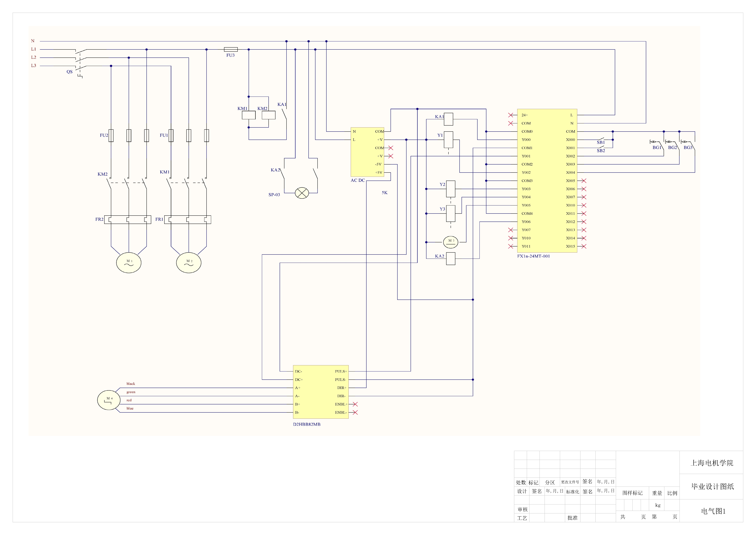Click the 5K resistor label
The width and height of the screenshot is (756, 535).
click(385, 193)
